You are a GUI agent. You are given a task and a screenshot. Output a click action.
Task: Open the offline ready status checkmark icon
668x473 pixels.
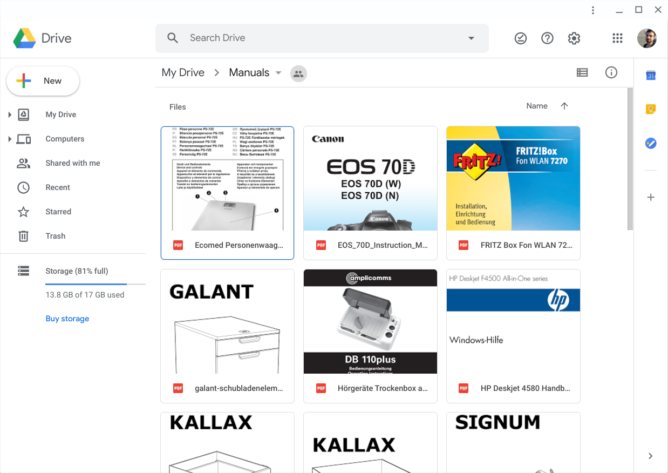click(x=520, y=38)
